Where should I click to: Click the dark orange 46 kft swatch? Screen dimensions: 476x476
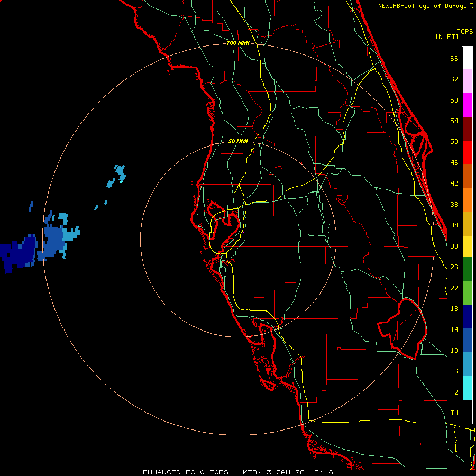pyautogui.click(x=467, y=176)
